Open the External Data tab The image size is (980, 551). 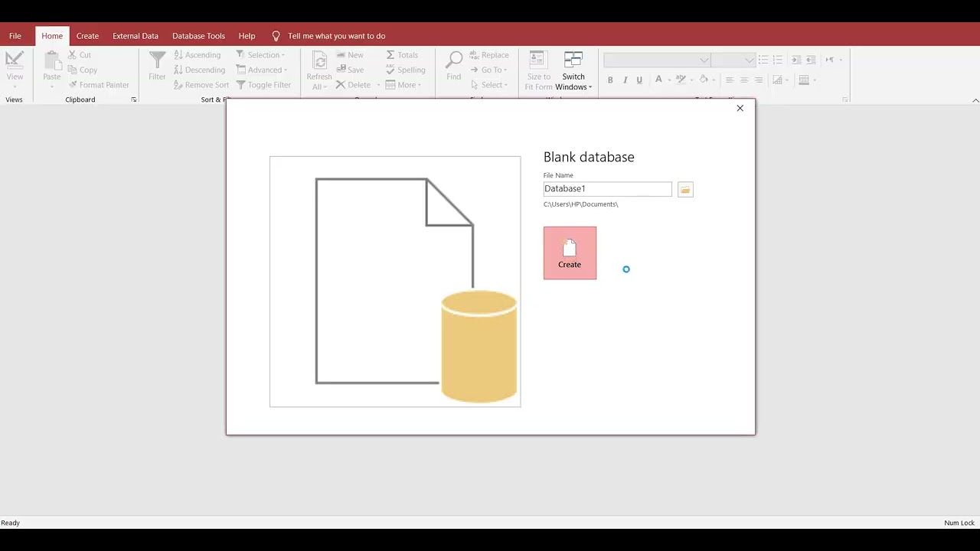click(136, 36)
